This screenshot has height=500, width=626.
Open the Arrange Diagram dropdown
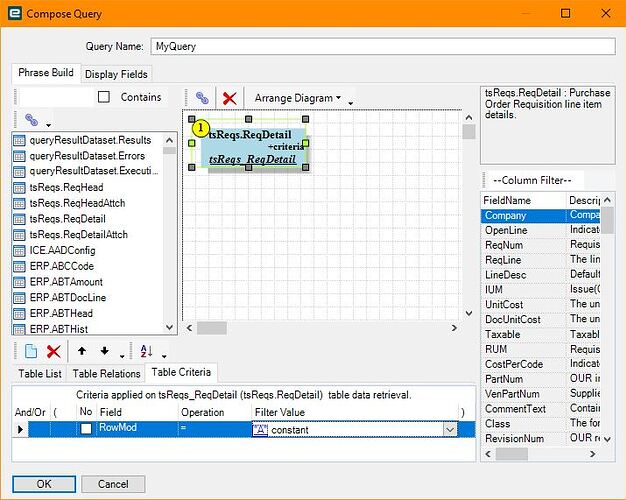[x=297, y=98]
